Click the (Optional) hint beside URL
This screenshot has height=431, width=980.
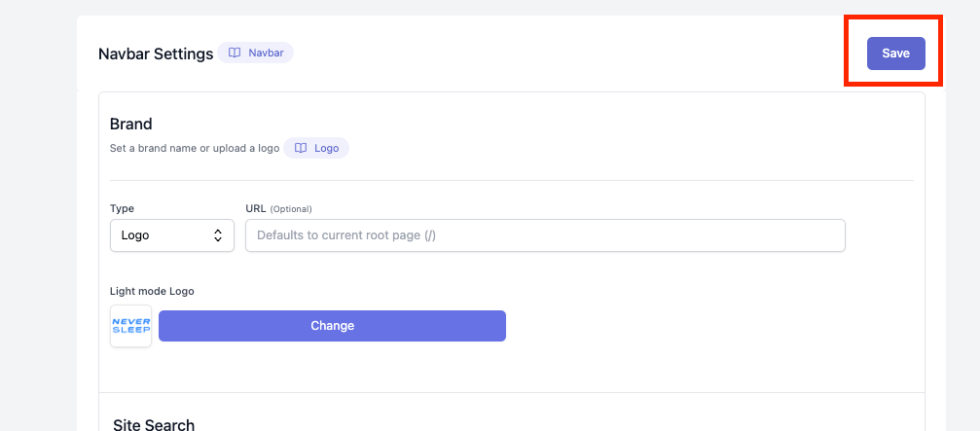pos(291,208)
